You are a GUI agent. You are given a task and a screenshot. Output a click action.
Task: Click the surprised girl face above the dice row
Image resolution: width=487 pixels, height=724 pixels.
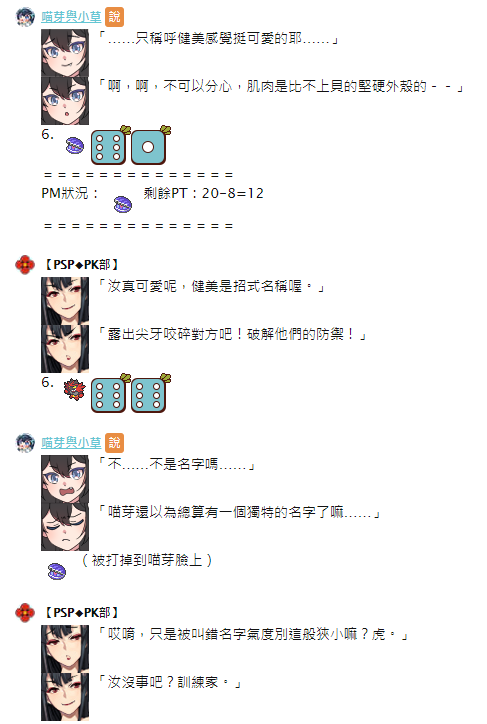click(65, 101)
